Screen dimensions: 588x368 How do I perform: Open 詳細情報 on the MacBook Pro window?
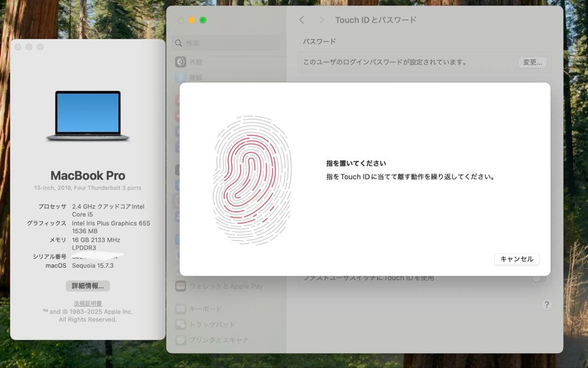click(x=88, y=286)
